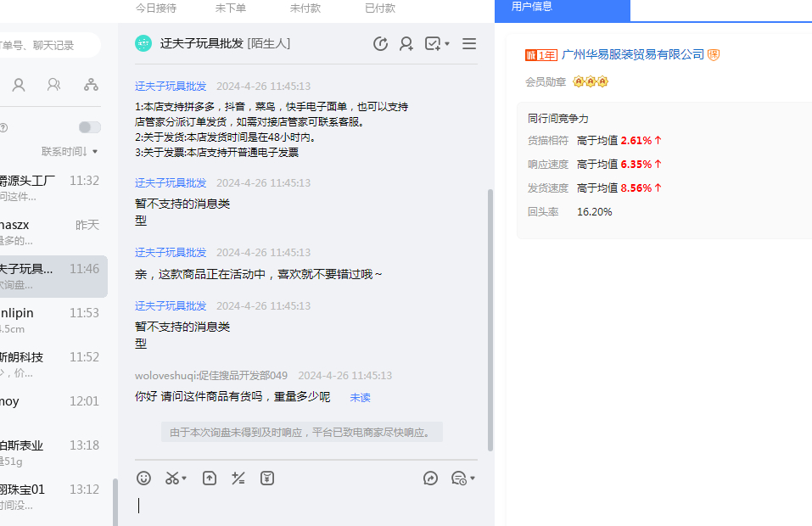
Task: Open the checkmark-plus dropdown in chat header
Action: (446, 44)
